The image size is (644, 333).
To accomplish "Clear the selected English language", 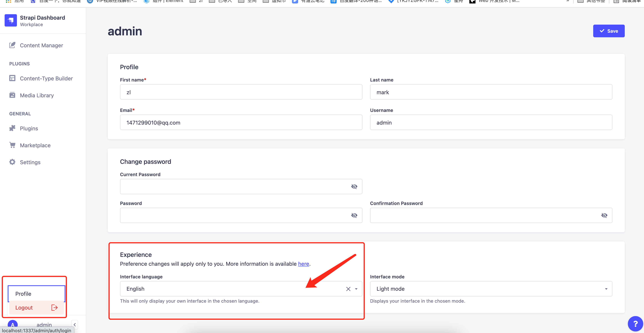I will pyautogui.click(x=348, y=289).
